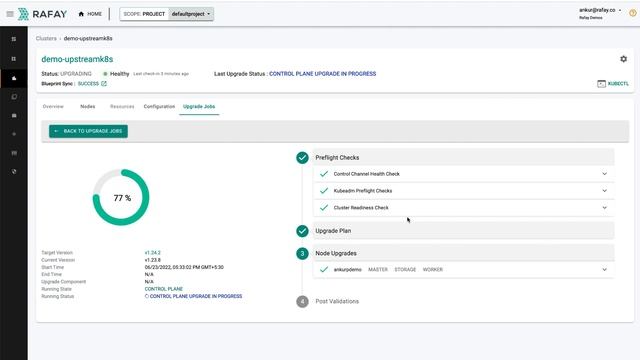The image size is (640, 360).
Task: Open the defaultproject scope dropdown
Action: coord(191,14)
